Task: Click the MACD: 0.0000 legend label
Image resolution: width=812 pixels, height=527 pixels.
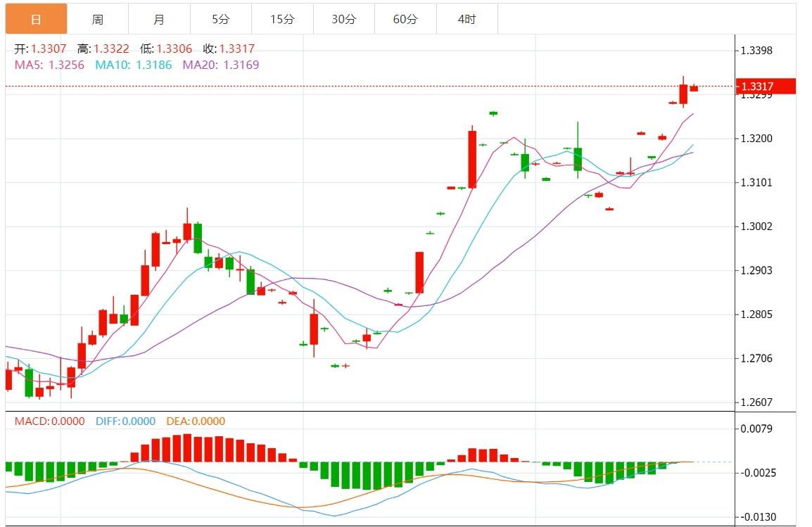Action: 49,421
